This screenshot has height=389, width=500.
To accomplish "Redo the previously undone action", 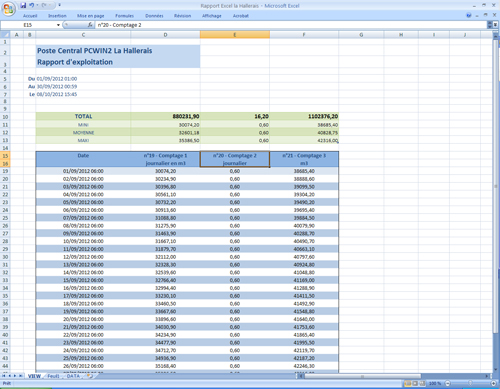I will (44, 5).
